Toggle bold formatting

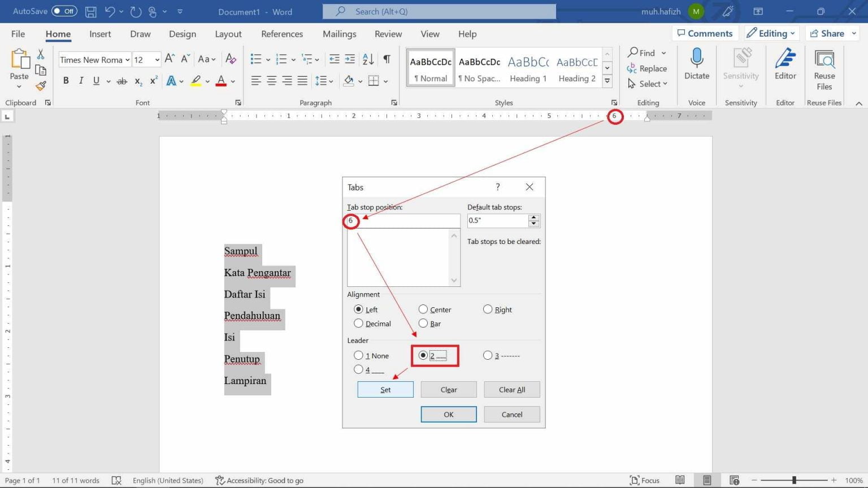point(66,81)
